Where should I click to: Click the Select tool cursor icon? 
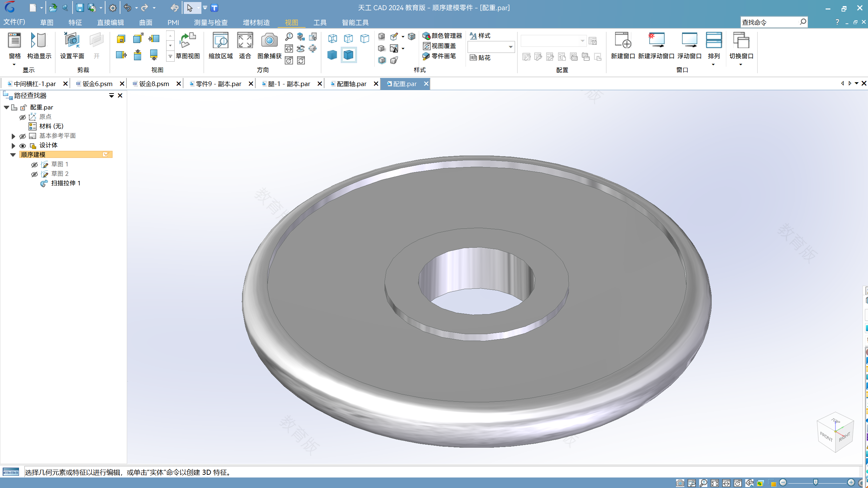pos(190,8)
